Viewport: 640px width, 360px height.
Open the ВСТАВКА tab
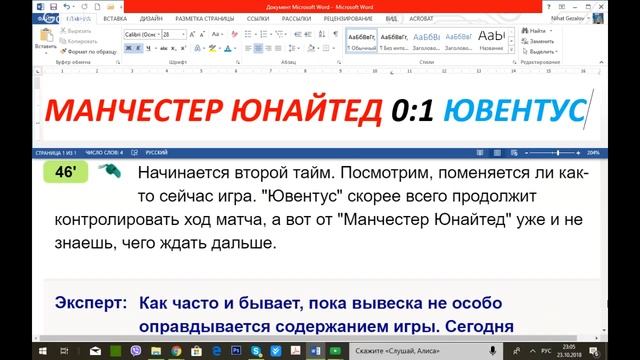[x=115, y=19]
